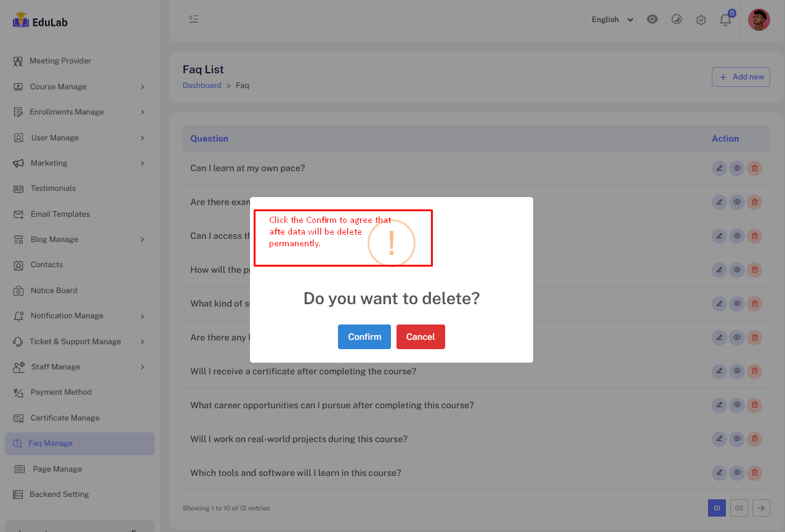Open the notifications bell icon
This screenshot has height=532, width=785.
click(x=725, y=20)
